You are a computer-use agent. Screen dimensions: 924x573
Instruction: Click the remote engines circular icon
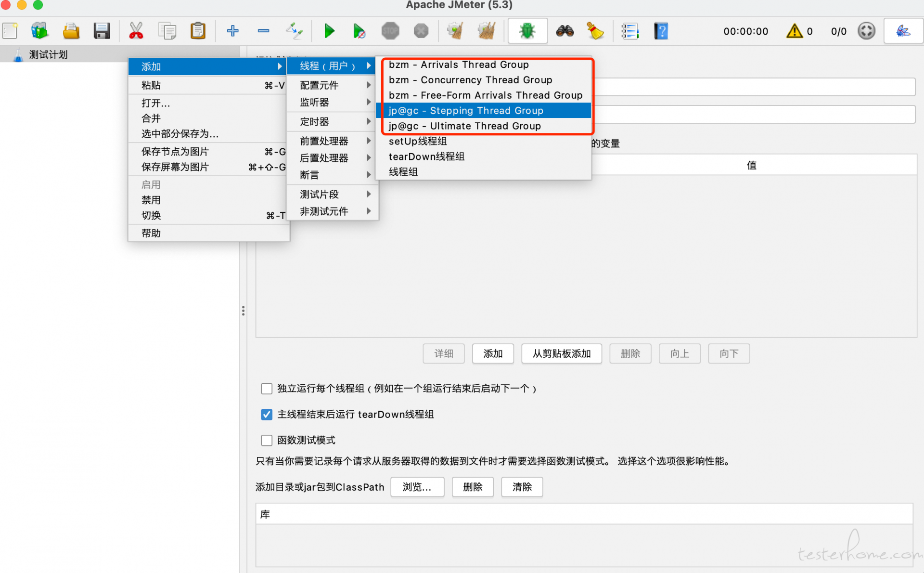pos(866,31)
